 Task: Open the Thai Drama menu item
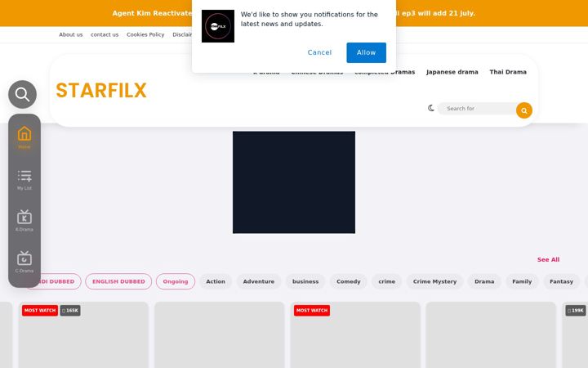[508, 72]
